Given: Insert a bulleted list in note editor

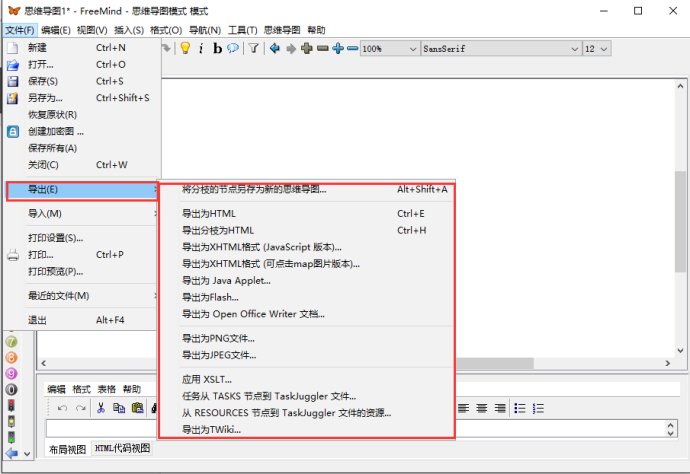Looking at the screenshot, I should tap(520, 408).
